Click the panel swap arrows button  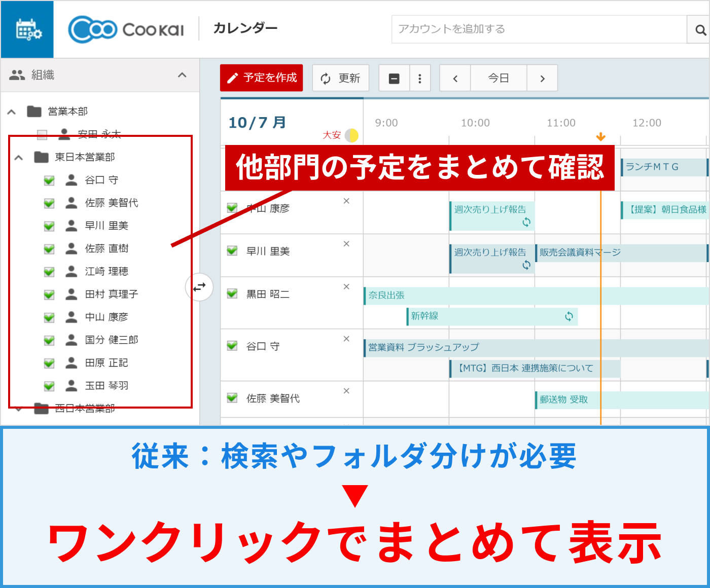[x=199, y=287]
